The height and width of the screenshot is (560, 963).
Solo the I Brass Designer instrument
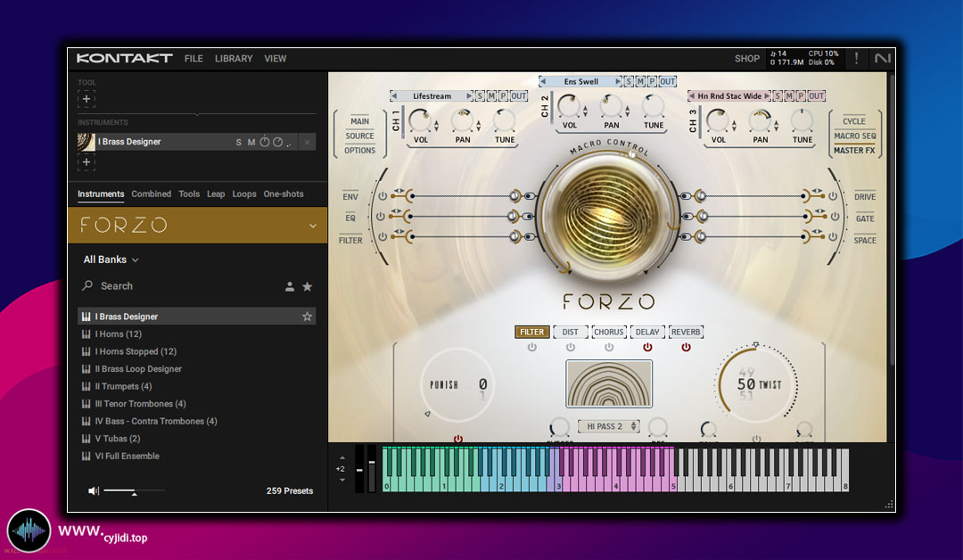pos(238,142)
